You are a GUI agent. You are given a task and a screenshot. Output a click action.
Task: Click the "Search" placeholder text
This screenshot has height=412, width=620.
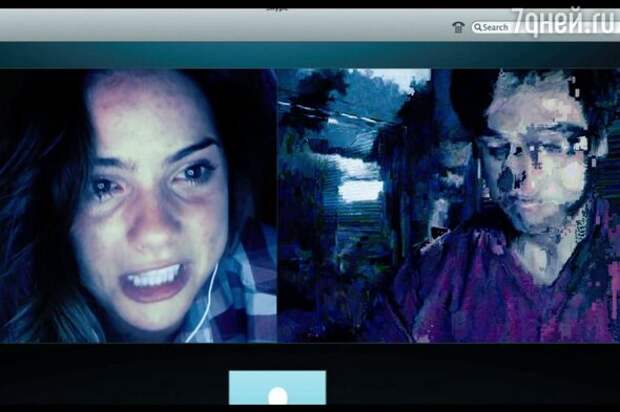(x=497, y=27)
